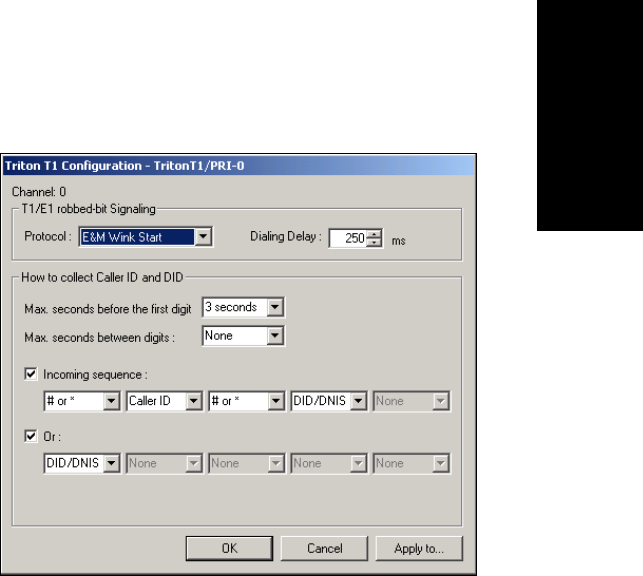Open third Incoming sequence dropdown showing # or *
The image size is (643, 576).
coord(246,401)
